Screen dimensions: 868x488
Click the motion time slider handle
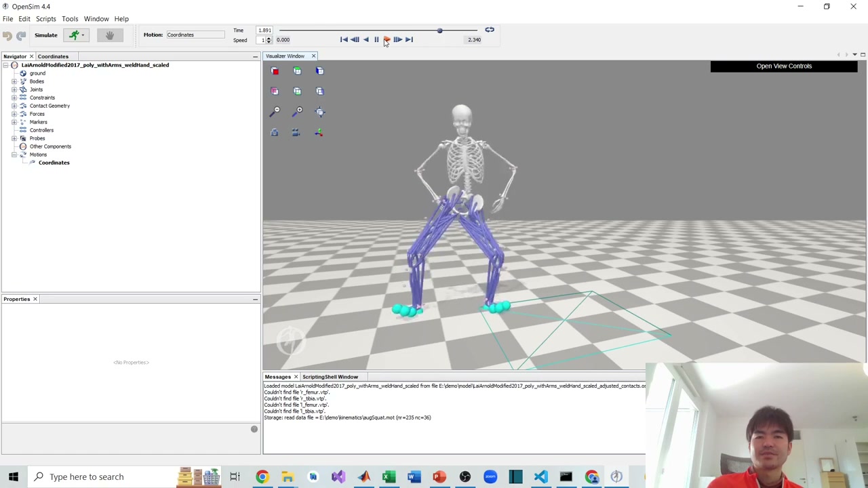(439, 30)
